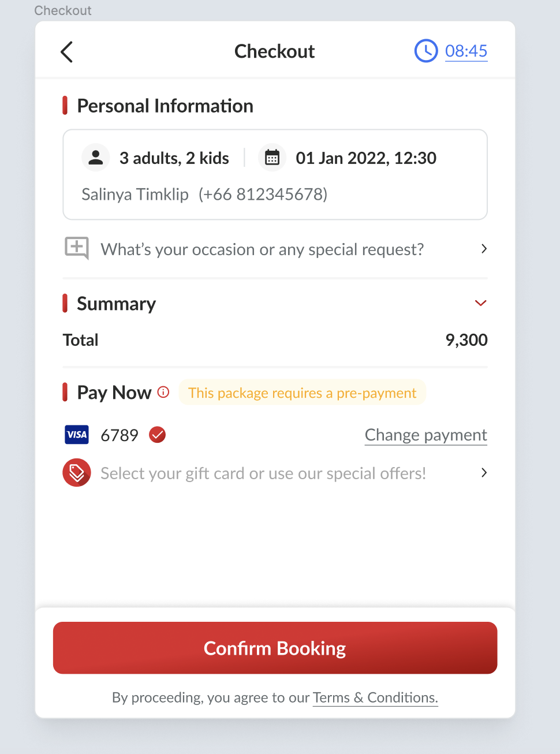Toggle the red checkmark beside card 6789
Image resolution: width=560 pixels, height=754 pixels.
(x=158, y=435)
